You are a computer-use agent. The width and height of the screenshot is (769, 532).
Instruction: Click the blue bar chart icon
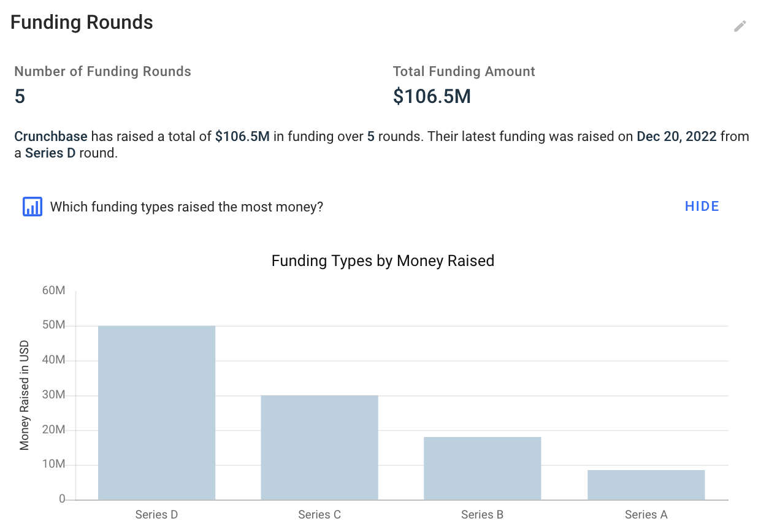tap(33, 207)
